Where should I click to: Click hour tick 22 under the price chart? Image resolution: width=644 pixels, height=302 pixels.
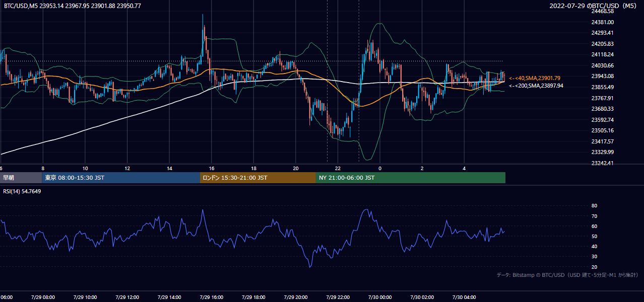pyautogui.click(x=338, y=168)
